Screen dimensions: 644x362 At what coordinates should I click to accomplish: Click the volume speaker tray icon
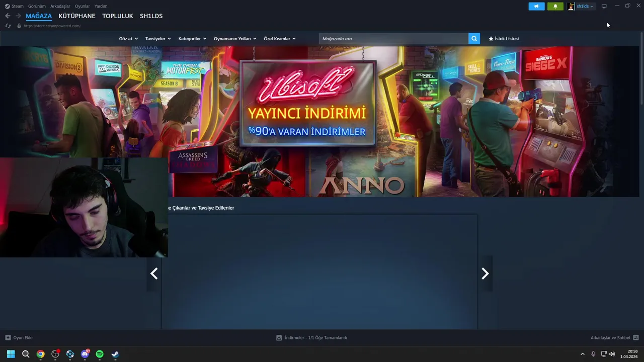pyautogui.click(x=612, y=354)
